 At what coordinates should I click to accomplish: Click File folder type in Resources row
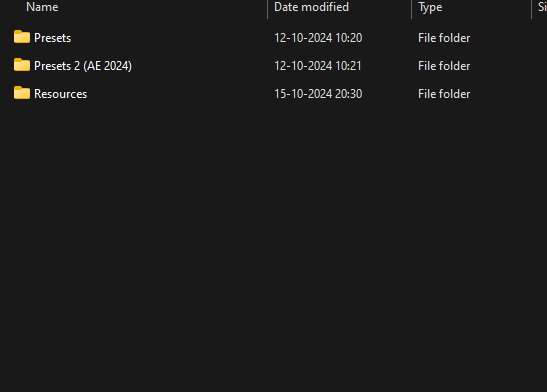(444, 94)
